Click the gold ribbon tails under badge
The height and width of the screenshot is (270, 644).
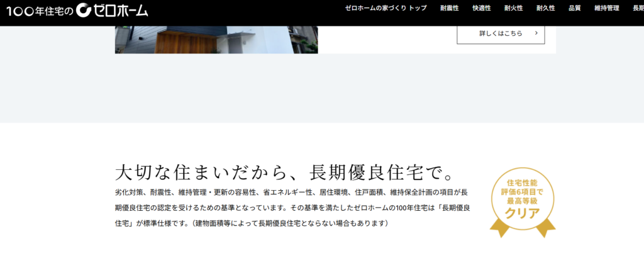tap(522, 229)
